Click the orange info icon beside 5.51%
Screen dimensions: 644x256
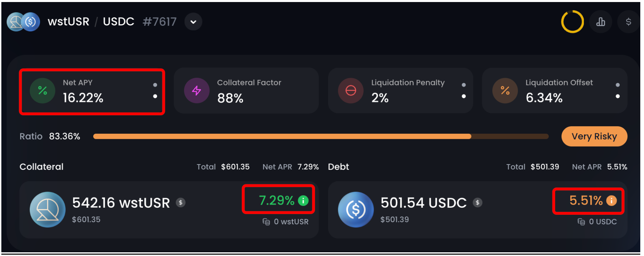pyautogui.click(x=611, y=201)
